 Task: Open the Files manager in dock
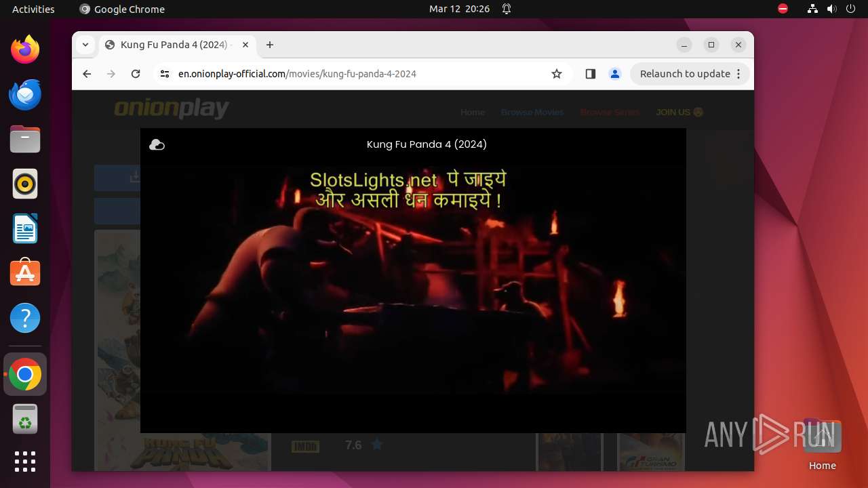pos(25,139)
